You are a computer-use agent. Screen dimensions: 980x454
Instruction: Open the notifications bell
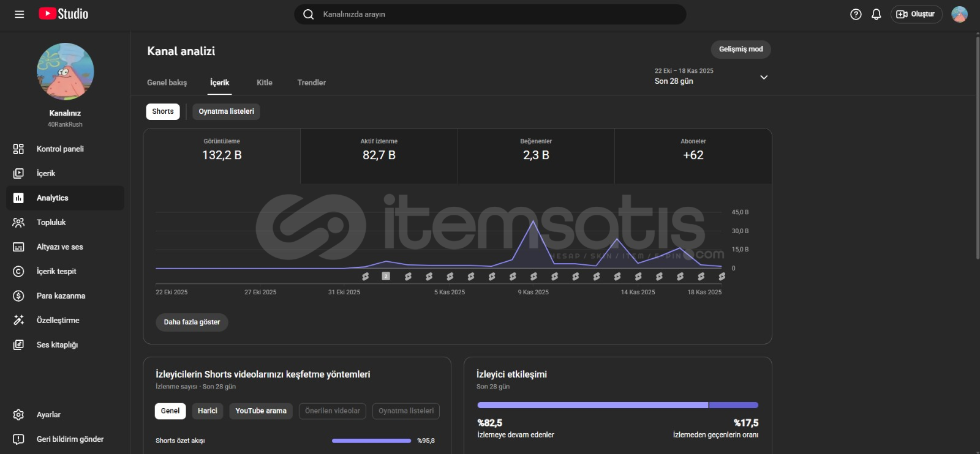[876, 14]
